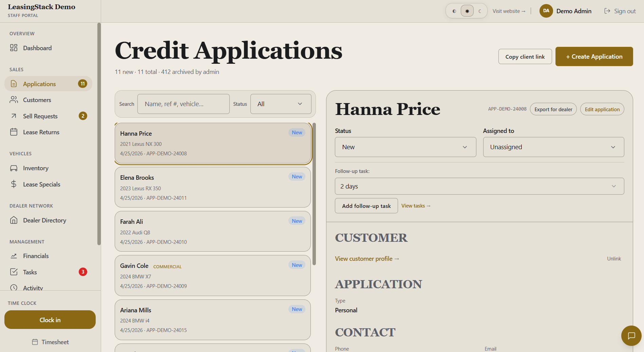Screen dimensions: 644x352
Task: Click the Inventory car icon
Action: pyautogui.click(x=14, y=168)
